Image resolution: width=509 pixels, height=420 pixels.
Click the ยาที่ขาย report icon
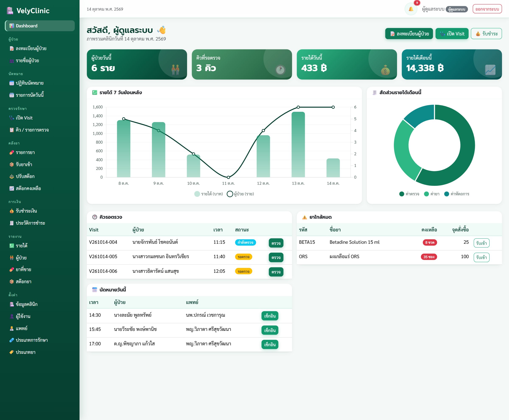[12, 270]
